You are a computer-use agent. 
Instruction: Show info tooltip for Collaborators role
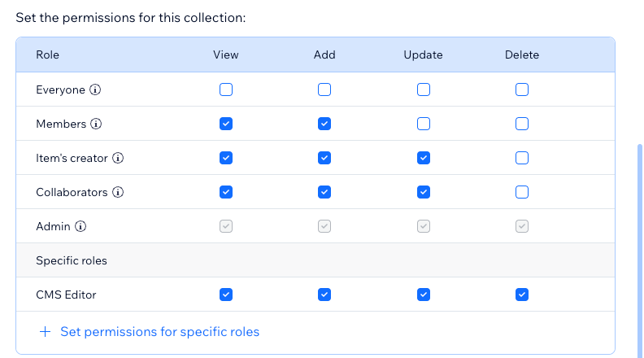pyautogui.click(x=118, y=192)
